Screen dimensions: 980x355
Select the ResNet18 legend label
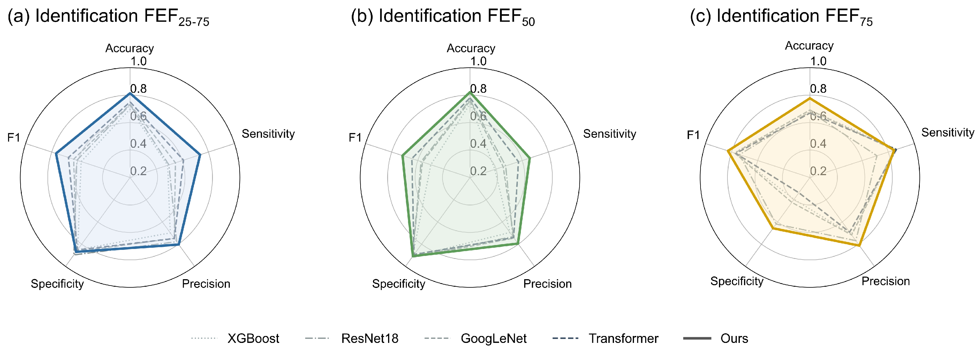pyautogui.click(x=370, y=338)
